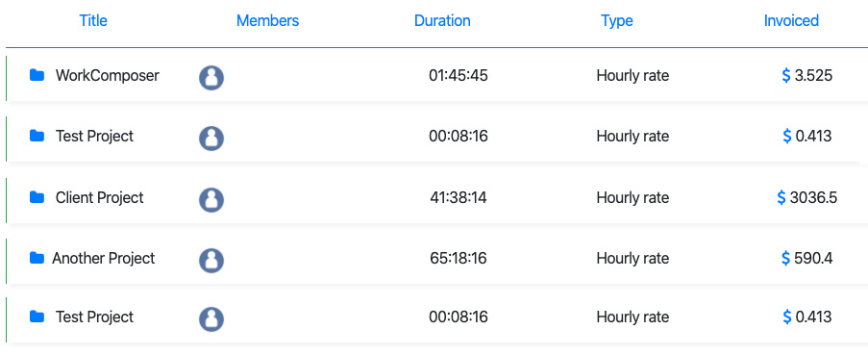Open the Client Project title
Viewport: 868px width, 355px height.
[100, 197]
